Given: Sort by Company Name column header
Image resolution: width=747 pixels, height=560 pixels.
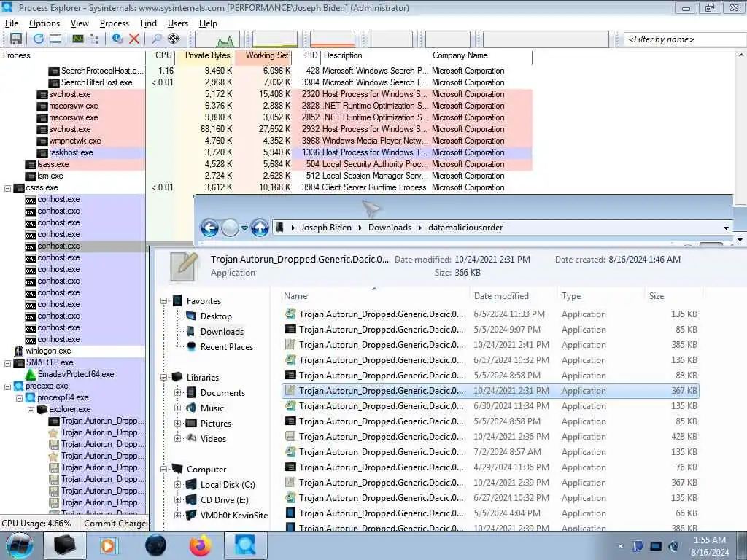Looking at the screenshot, I should click(481, 55).
